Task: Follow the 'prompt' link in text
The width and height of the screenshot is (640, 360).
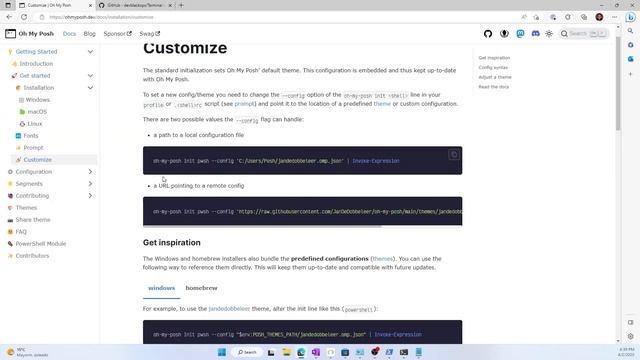Action: pyautogui.click(x=244, y=104)
